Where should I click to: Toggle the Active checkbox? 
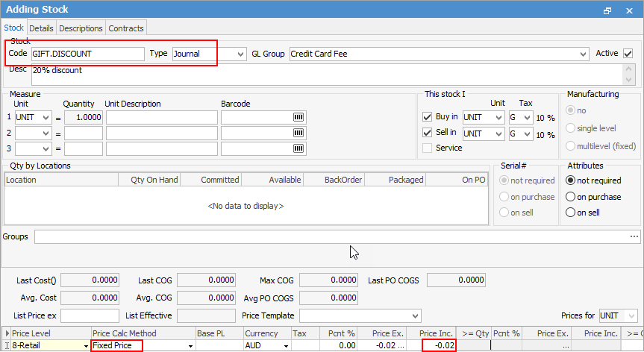click(628, 54)
